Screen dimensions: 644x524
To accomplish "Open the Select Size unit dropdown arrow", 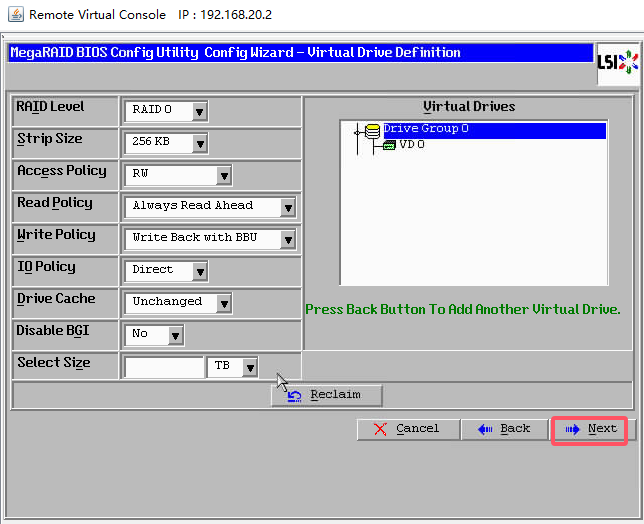I will tap(250, 368).
